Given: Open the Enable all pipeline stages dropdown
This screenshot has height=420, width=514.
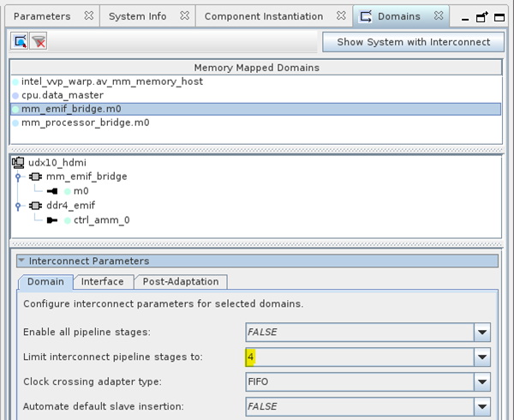Looking at the screenshot, I should point(483,332).
